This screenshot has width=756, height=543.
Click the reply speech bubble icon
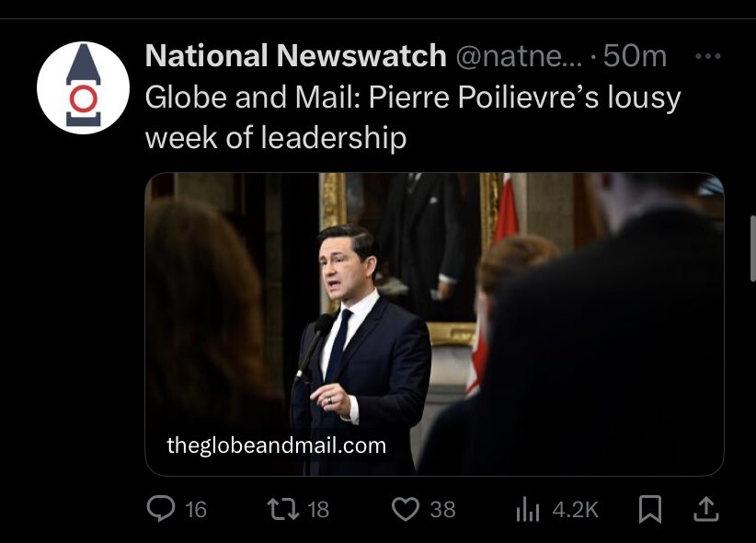coord(161,508)
